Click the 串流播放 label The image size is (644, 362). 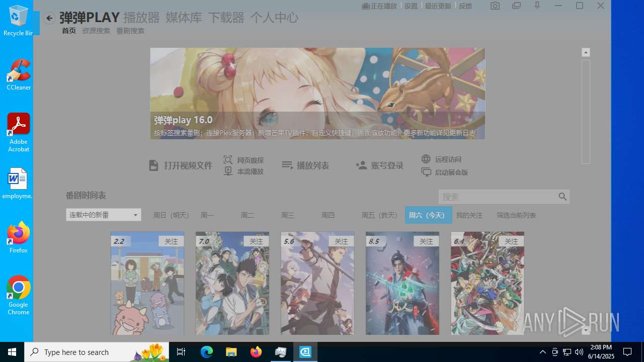tap(251, 171)
